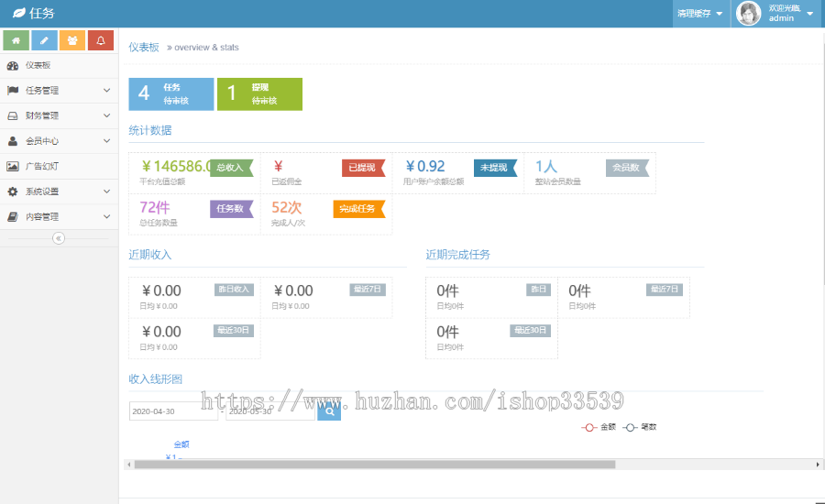This screenshot has height=504, width=825.
Task: Click the green 总收入 badge
Action: click(x=232, y=168)
